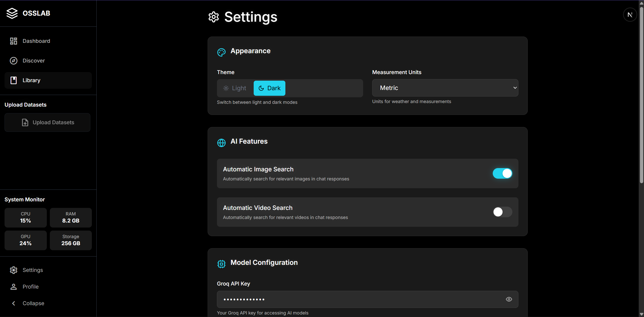Open the Measurement Units dropdown
The width and height of the screenshot is (644, 317).
coord(445,88)
